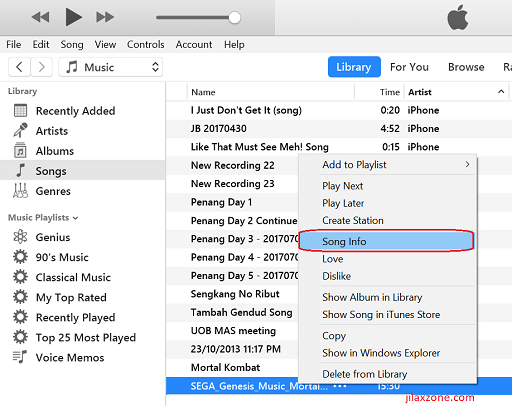Click the Albums icon in sidebar
This screenshot has height=406, width=512.
(20, 150)
